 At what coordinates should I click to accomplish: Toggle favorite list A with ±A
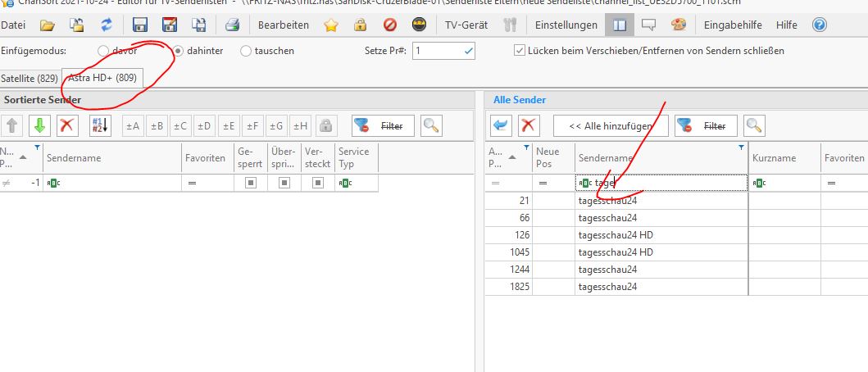[132, 125]
